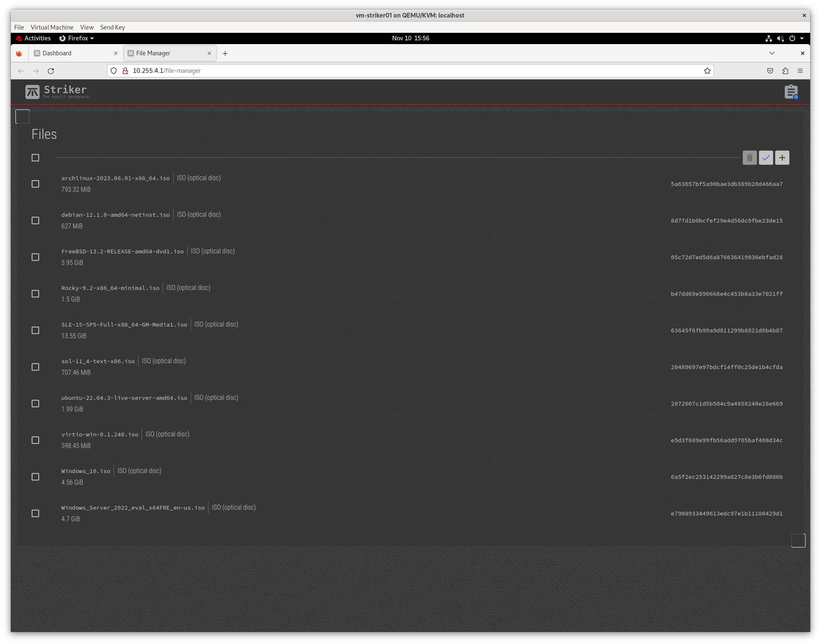Go forward in browser history
Screen dimensions: 821x644
(36, 71)
